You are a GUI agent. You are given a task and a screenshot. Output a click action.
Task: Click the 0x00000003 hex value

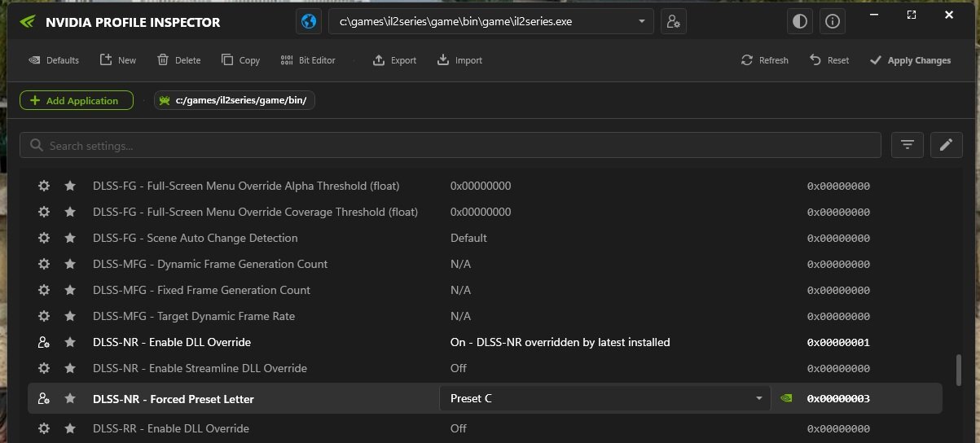click(838, 399)
